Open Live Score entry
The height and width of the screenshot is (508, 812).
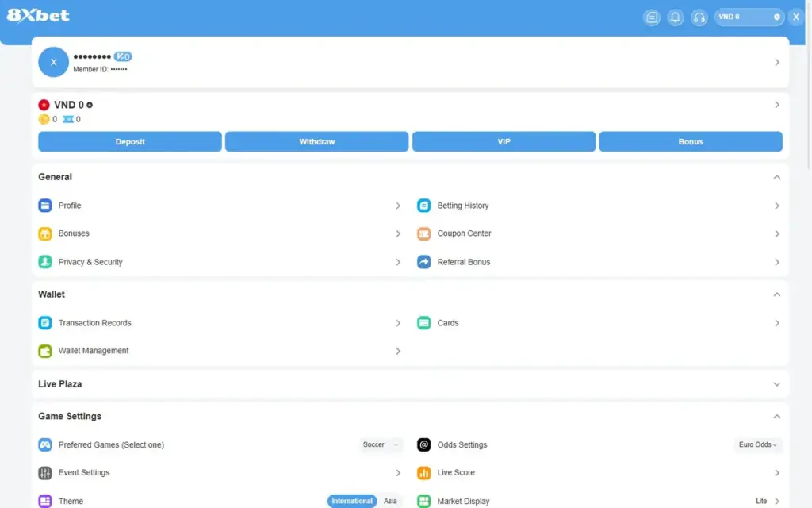tap(599, 473)
